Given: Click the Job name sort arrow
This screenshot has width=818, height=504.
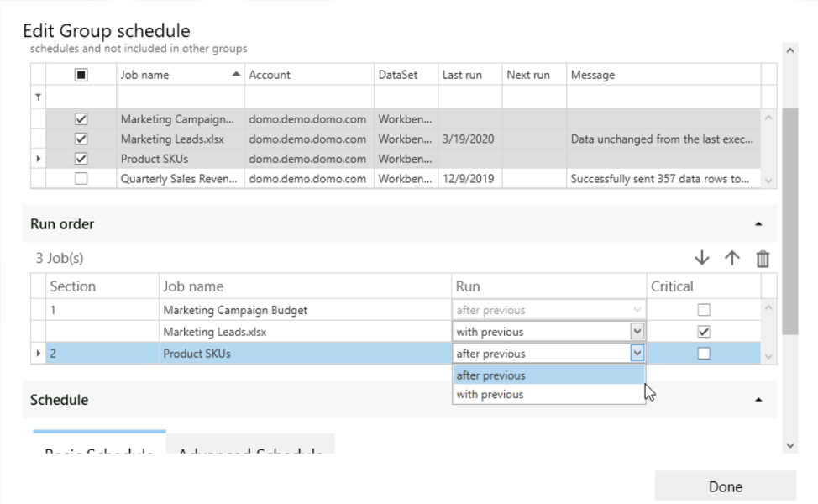Looking at the screenshot, I should click(236, 74).
